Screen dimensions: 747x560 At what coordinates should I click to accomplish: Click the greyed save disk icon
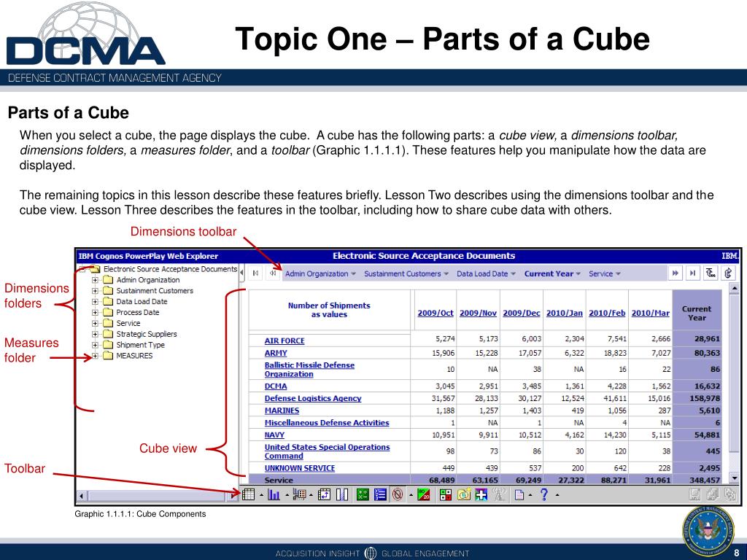[x=695, y=495]
